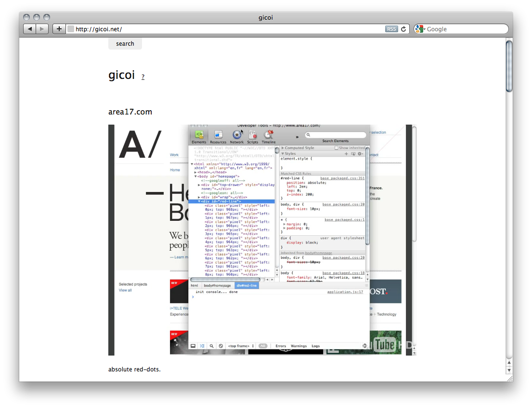This screenshot has height=408, width=532.
Task: Click the search button on gicoi page
Action: [x=125, y=44]
